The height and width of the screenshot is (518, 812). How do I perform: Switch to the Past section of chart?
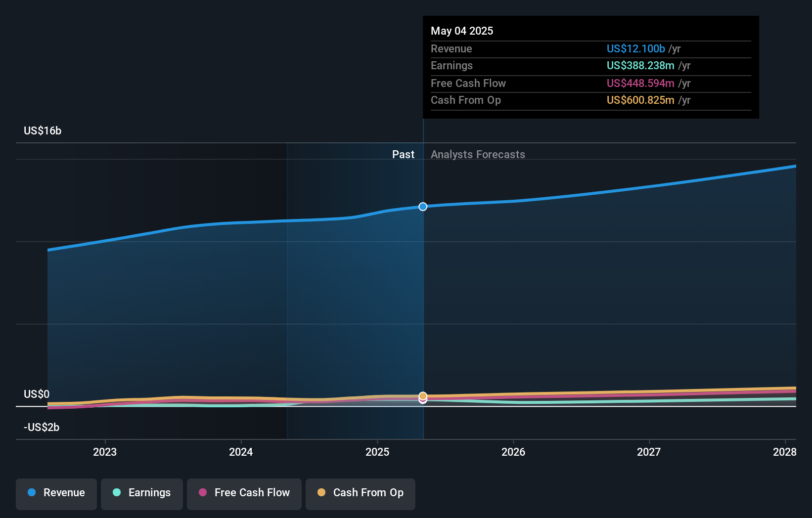[403, 154]
